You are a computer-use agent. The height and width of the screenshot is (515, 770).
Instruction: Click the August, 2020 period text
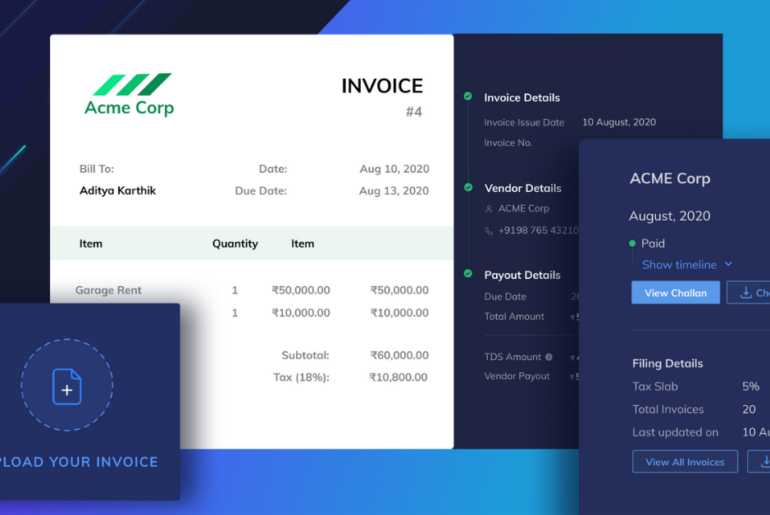[x=669, y=216]
